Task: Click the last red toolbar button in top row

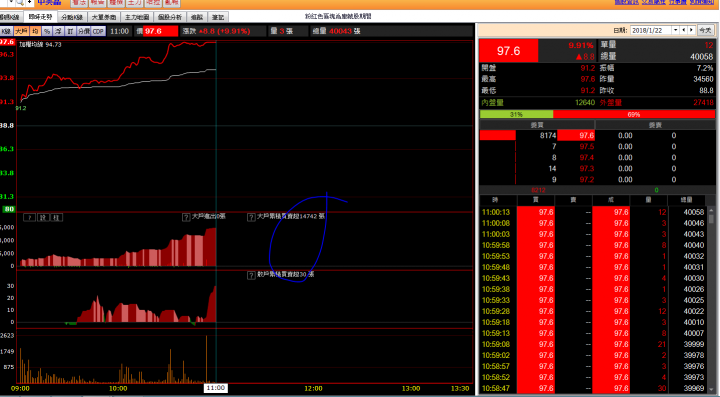Action: click(172, 3)
